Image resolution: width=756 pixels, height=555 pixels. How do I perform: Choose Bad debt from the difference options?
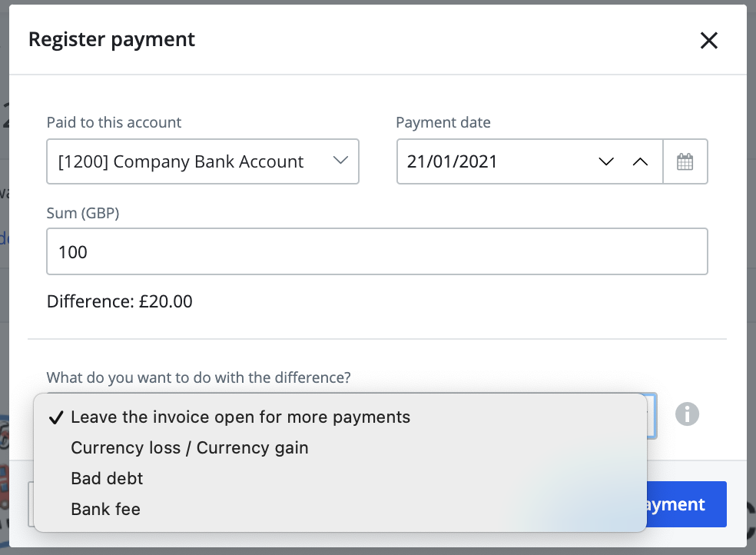pos(107,478)
